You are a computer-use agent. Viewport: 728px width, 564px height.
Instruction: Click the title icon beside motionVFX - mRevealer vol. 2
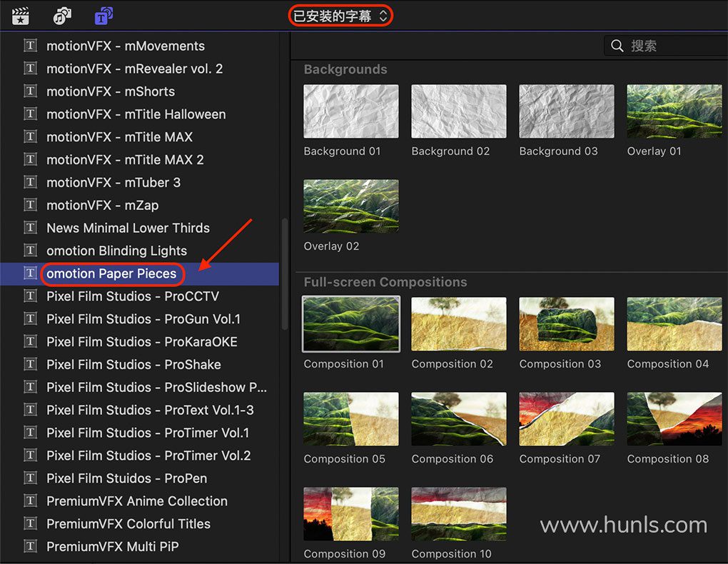tap(31, 69)
